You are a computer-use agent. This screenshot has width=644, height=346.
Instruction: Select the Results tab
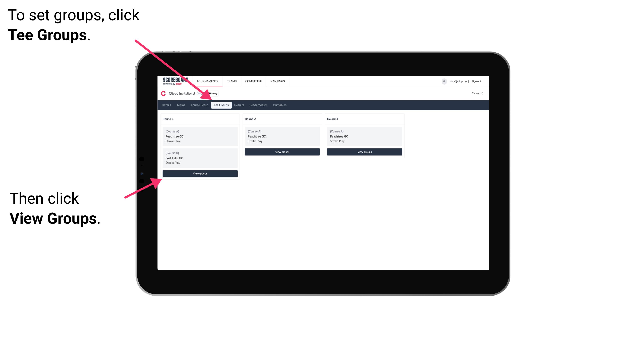click(239, 105)
